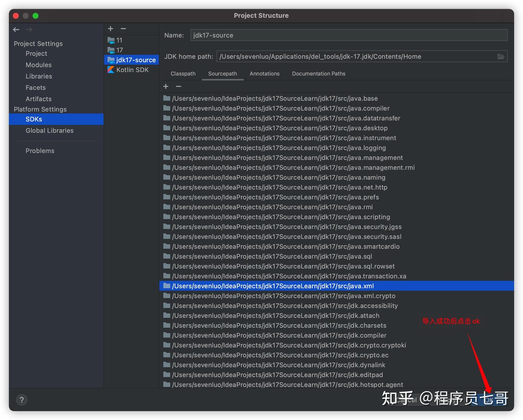Click the folder browse icon for JDK home path
This screenshot has height=420, width=523.
click(501, 56)
